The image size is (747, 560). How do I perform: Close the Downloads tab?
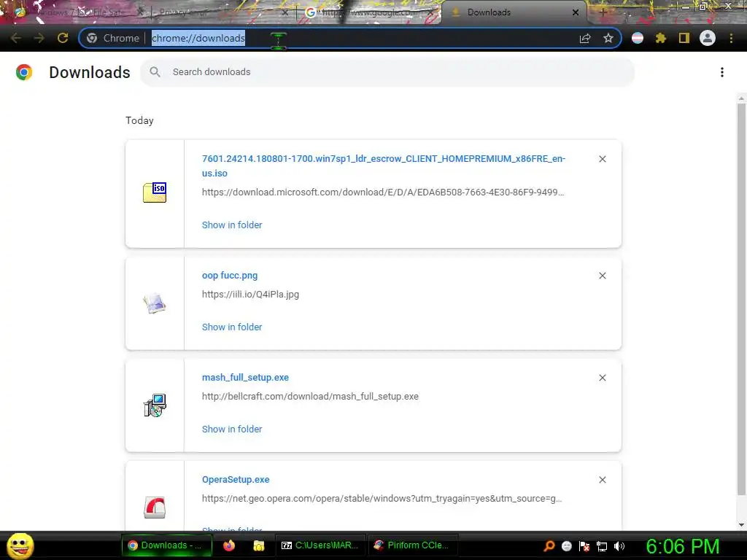coord(576,12)
